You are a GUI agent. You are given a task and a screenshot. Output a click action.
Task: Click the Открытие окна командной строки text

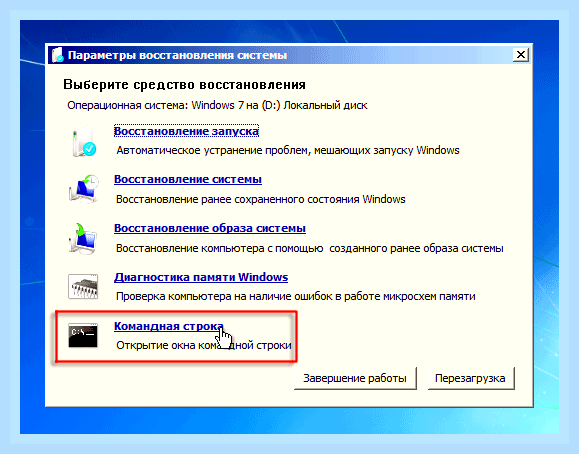204,345
